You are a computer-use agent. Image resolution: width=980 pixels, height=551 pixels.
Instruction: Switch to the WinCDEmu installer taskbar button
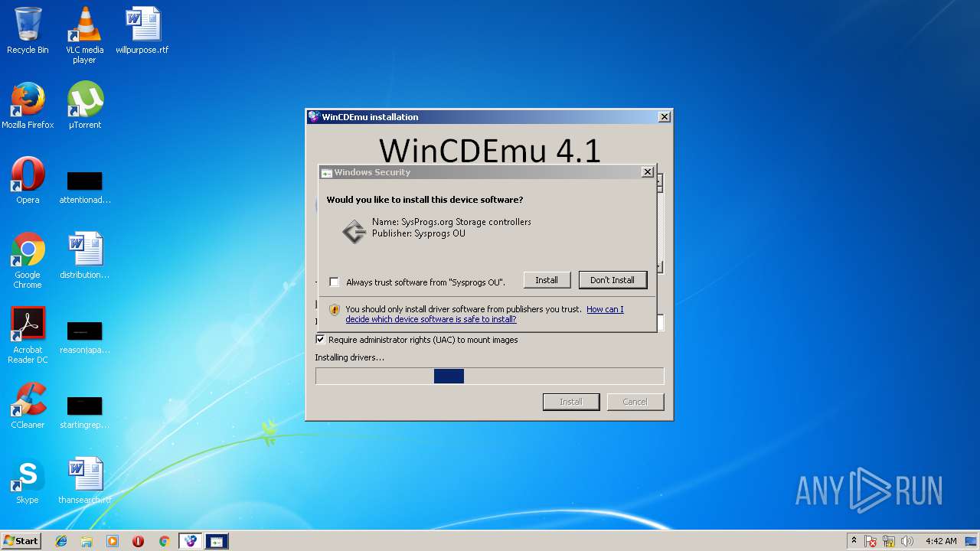190,541
